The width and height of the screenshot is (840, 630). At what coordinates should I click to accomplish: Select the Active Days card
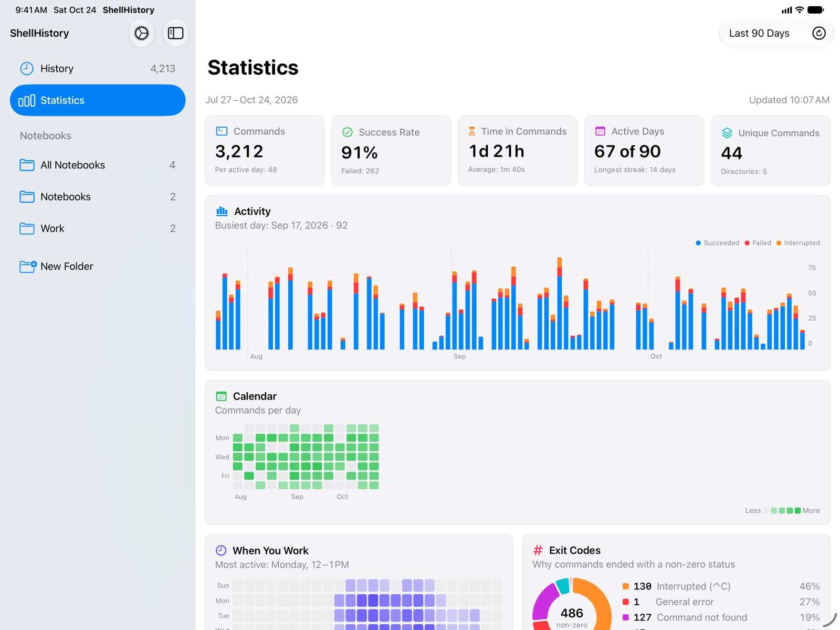coord(644,151)
